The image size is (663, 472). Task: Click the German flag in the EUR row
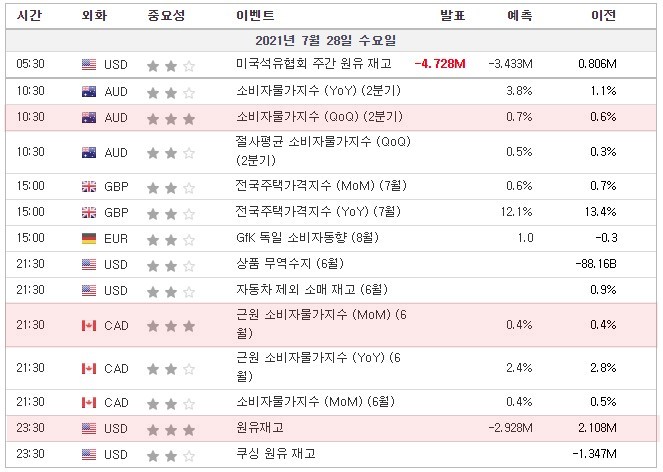(89, 239)
